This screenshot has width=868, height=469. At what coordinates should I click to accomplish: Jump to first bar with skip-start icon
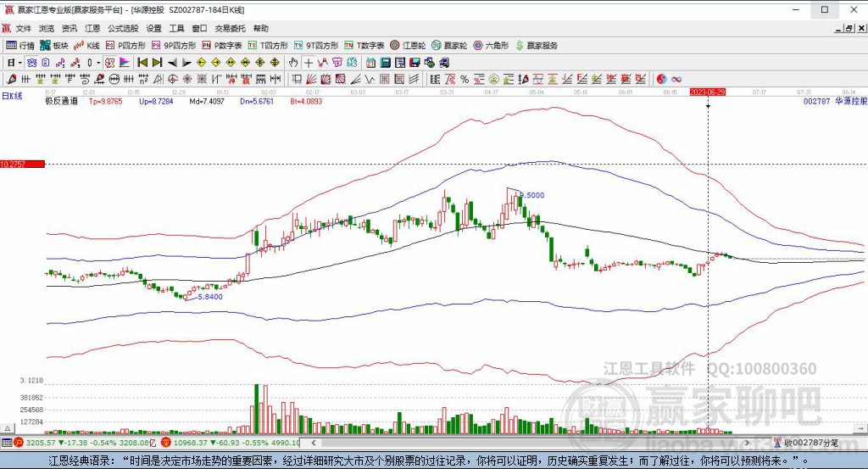(x=142, y=63)
